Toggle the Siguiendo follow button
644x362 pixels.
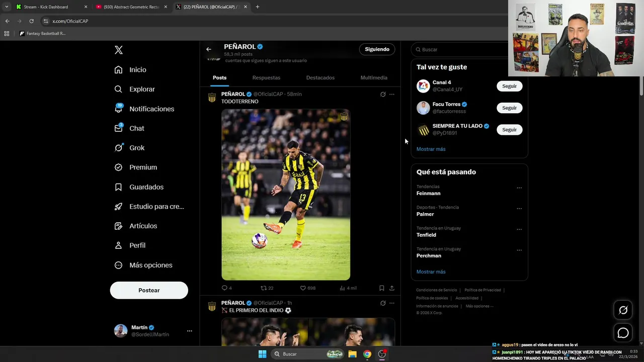(x=377, y=49)
